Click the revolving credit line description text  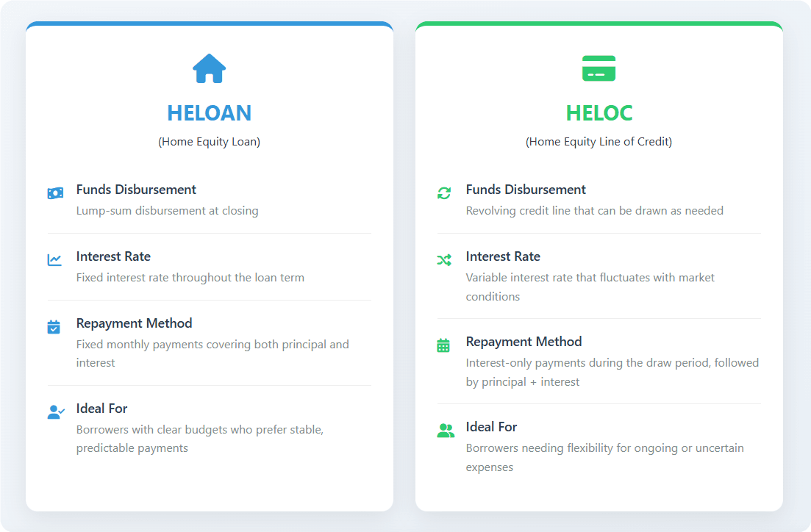[x=594, y=211]
